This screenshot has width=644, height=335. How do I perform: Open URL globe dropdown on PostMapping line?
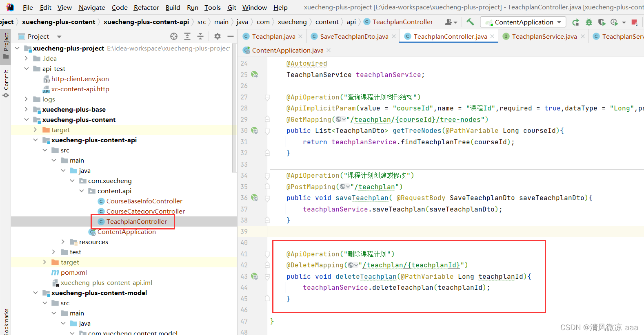click(345, 187)
